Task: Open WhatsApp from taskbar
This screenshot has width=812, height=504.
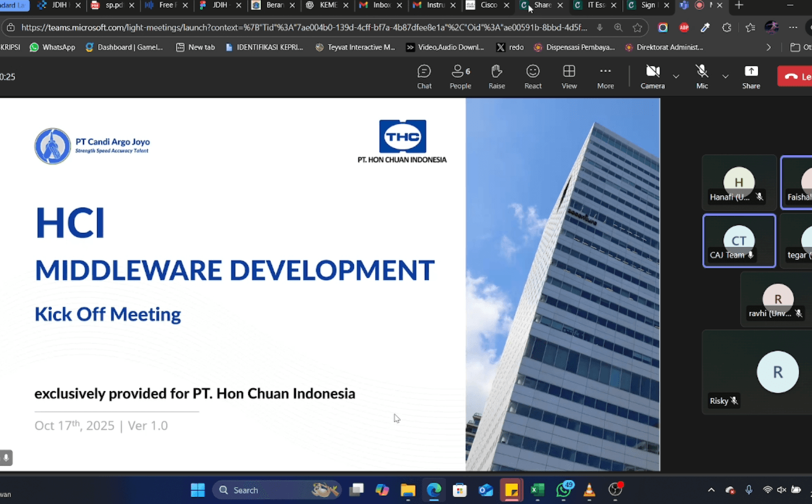Action: click(x=563, y=490)
